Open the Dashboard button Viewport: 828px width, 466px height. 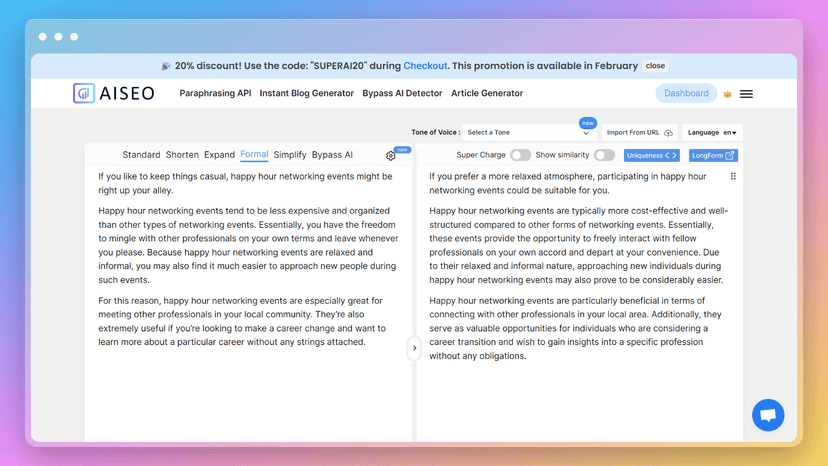click(x=686, y=93)
